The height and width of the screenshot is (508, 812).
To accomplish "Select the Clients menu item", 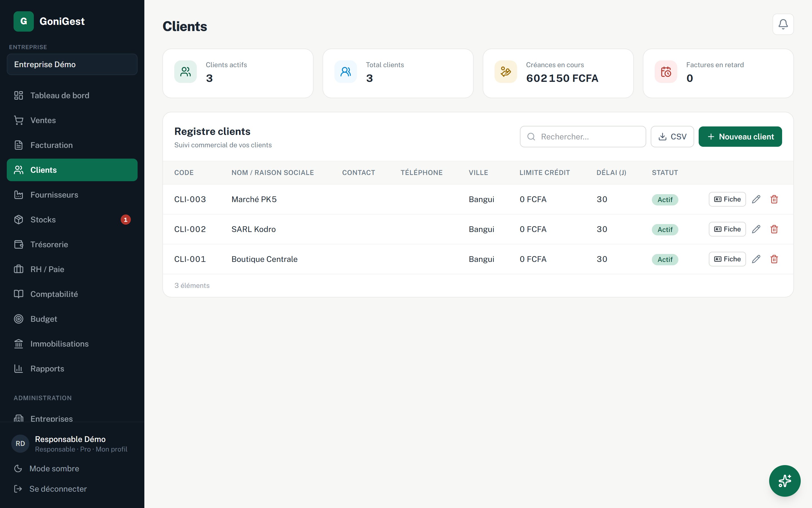I will coord(72,170).
